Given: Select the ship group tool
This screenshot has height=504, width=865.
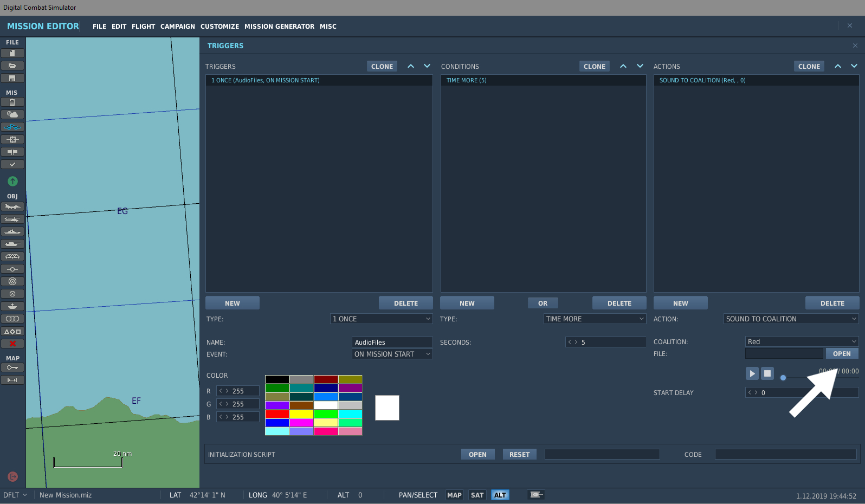Looking at the screenshot, I should point(12,231).
